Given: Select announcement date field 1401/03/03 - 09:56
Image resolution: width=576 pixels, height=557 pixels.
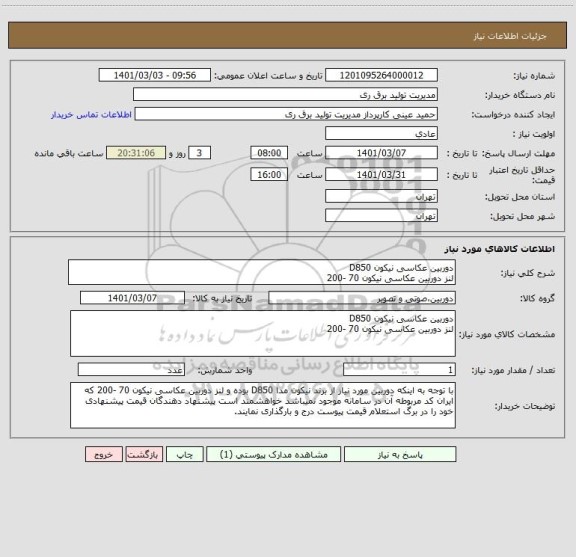Looking at the screenshot, I should click(155, 75).
